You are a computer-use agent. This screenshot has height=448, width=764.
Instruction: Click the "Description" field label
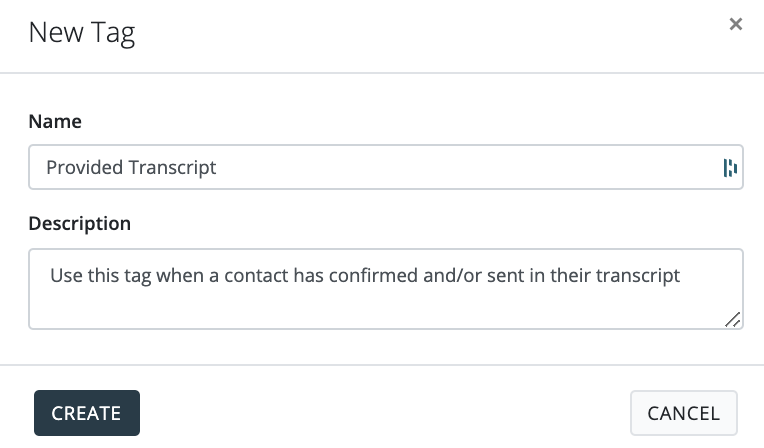click(80, 223)
